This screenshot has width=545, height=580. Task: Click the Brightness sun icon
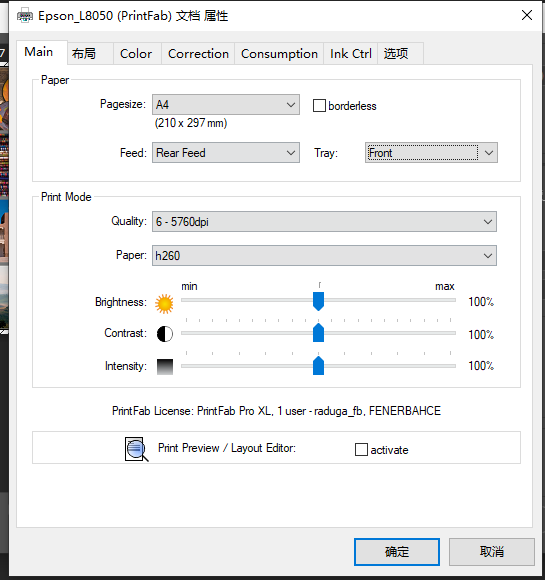point(164,304)
